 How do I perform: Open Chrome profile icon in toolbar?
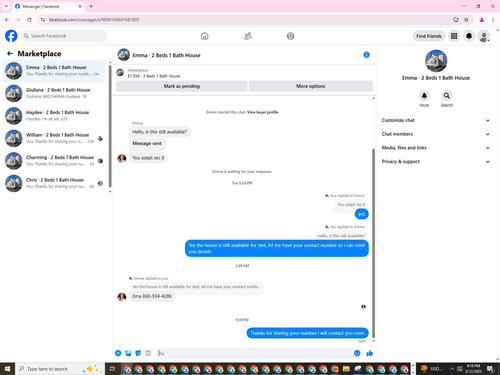pyautogui.click(x=482, y=20)
